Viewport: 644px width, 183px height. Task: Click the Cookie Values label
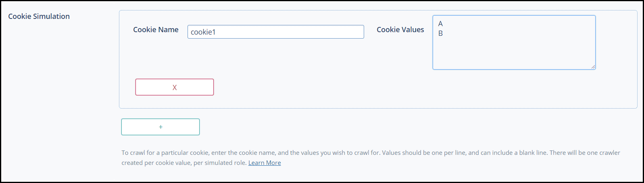coord(400,30)
